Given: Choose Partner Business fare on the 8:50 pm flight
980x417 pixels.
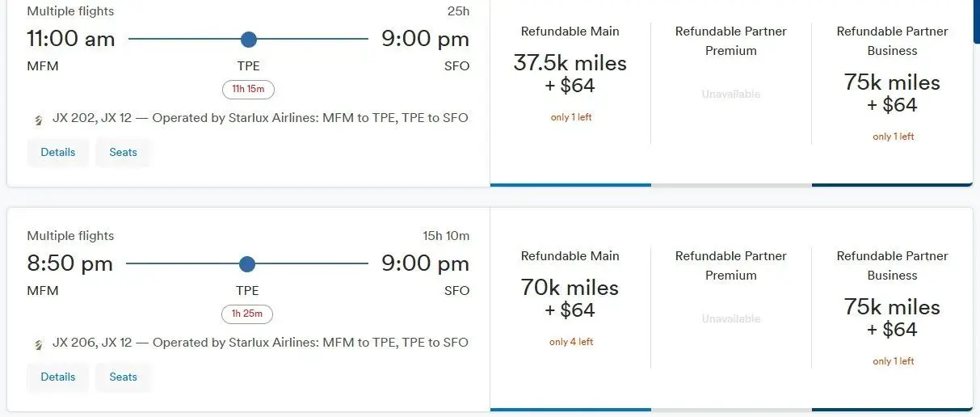Looking at the screenshot, I should [x=892, y=318].
